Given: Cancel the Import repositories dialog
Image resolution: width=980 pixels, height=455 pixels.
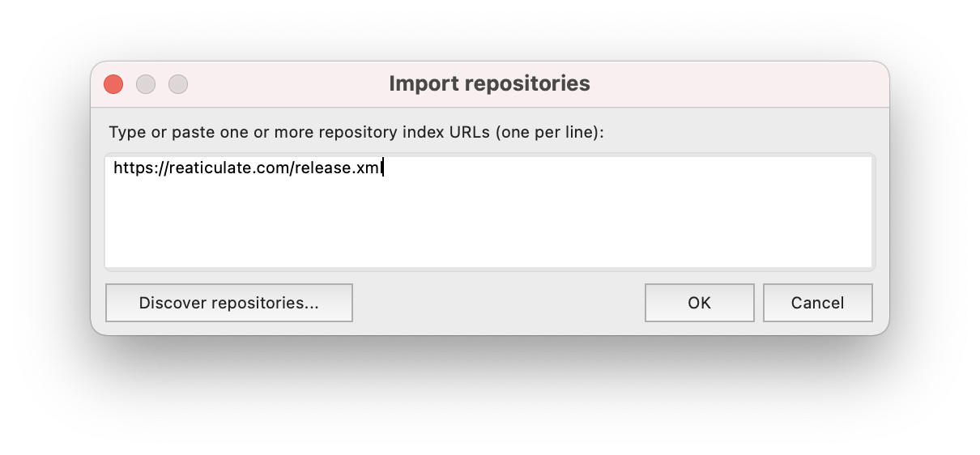Looking at the screenshot, I should point(817,303).
